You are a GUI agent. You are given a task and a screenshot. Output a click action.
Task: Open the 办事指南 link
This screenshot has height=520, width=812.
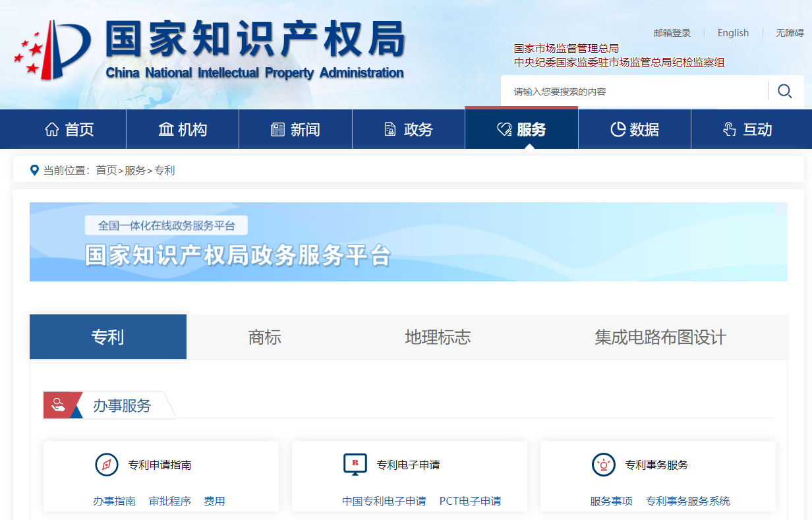pyautogui.click(x=114, y=501)
